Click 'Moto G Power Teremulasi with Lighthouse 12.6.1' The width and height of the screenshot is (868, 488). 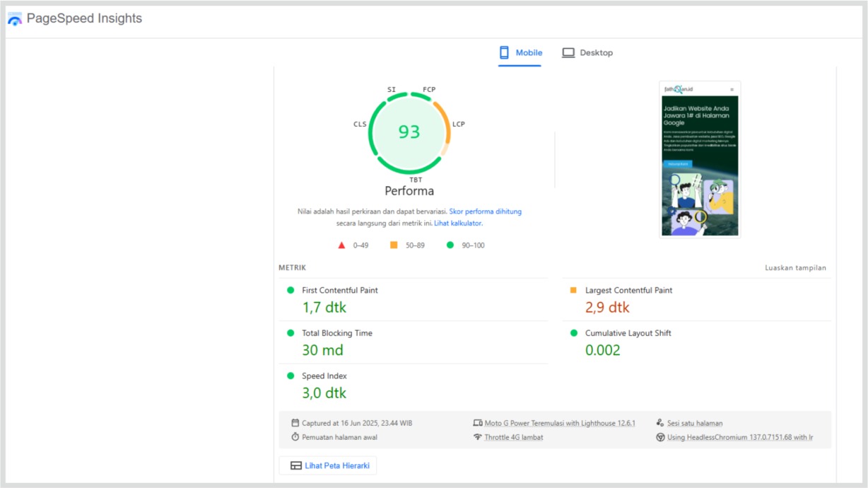(560, 423)
